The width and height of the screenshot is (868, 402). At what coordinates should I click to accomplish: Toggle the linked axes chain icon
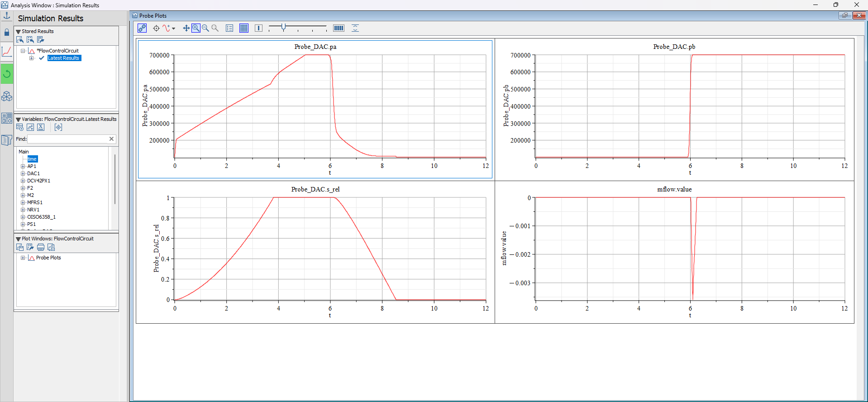pyautogui.click(x=142, y=28)
